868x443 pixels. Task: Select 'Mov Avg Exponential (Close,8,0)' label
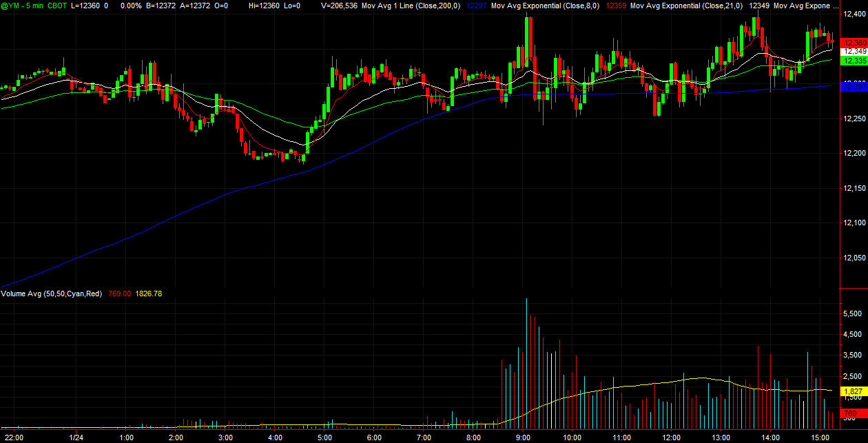pyautogui.click(x=546, y=5)
